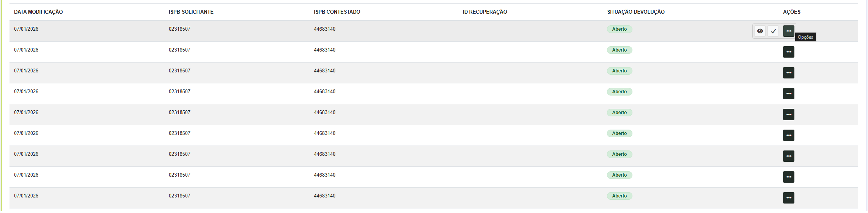The height and width of the screenshot is (213, 868).
Task: Click the three-dots button in sixth row
Action: [x=788, y=135]
